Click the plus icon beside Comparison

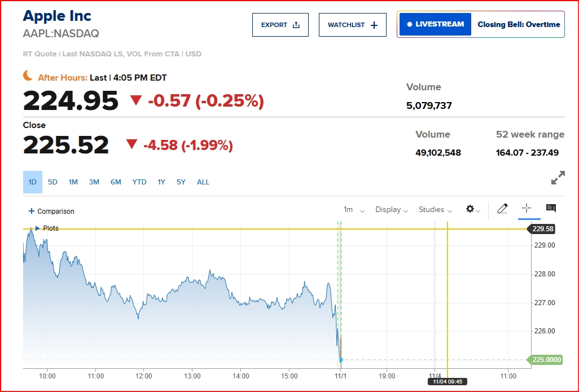31,212
